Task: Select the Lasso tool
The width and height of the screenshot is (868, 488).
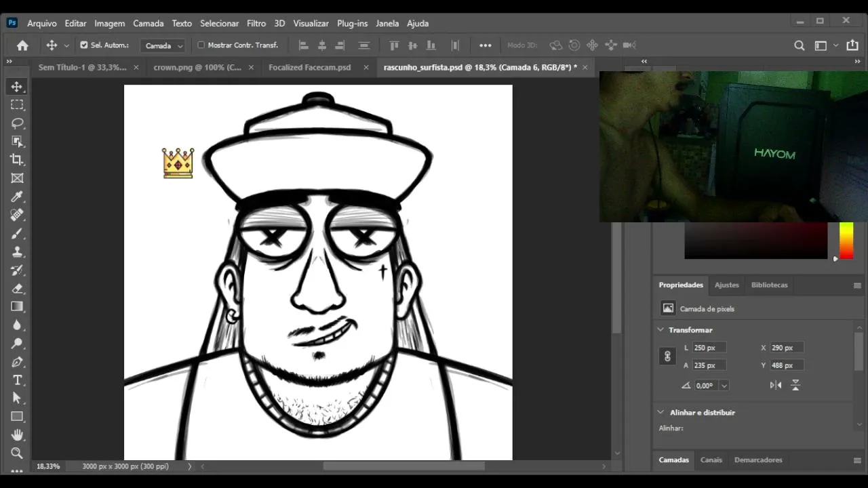Action: click(17, 123)
